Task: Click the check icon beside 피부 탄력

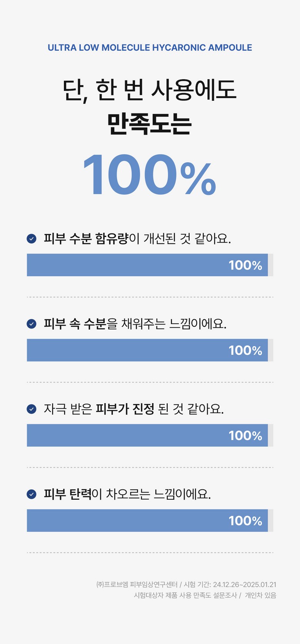Action: point(32,494)
